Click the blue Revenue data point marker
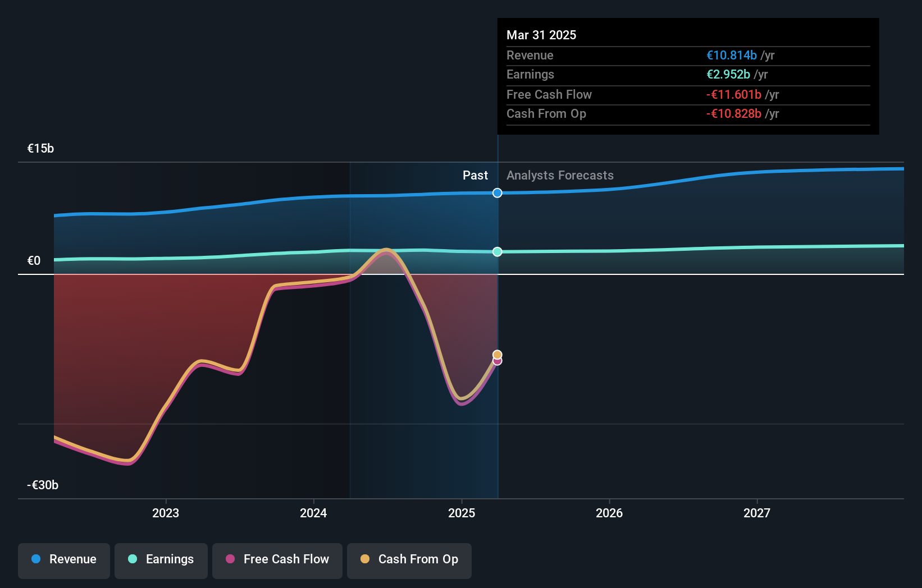 point(497,193)
